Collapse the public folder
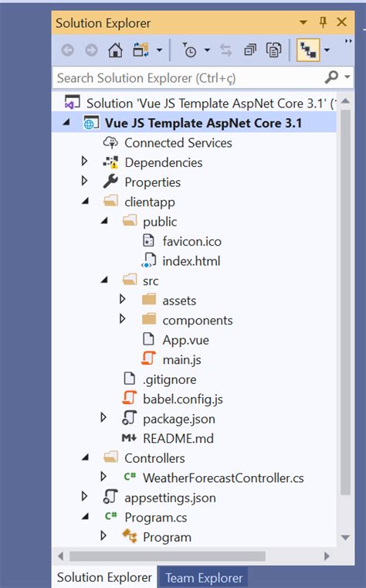 click(104, 221)
